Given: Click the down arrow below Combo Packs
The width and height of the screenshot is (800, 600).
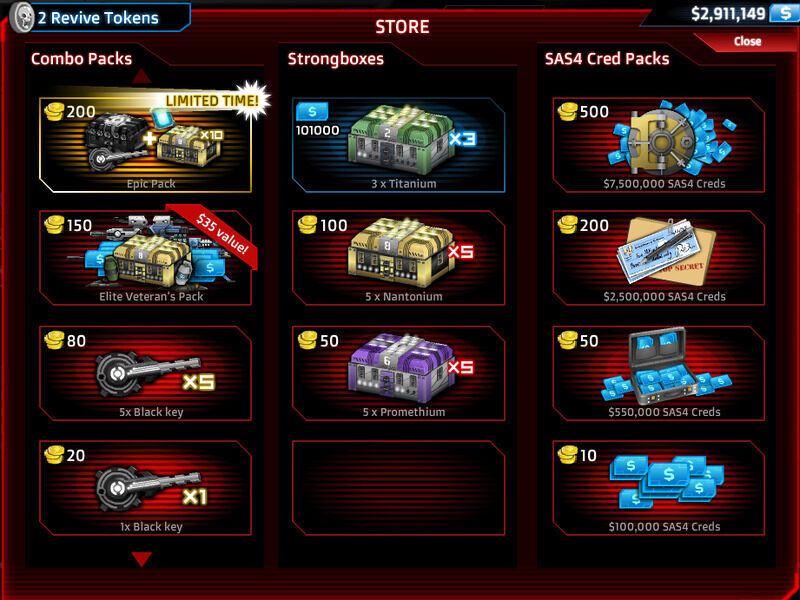Looking at the screenshot, I should pyautogui.click(x=141, y=559).
